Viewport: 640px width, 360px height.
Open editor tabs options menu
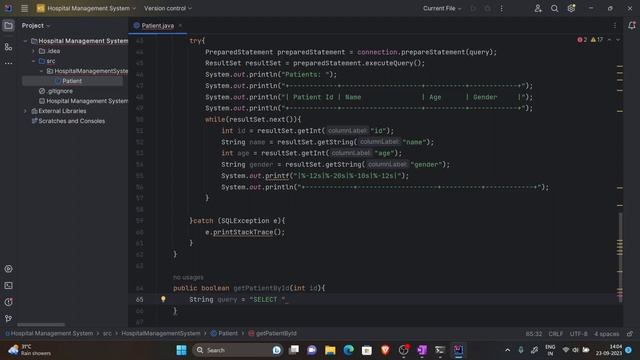[615, 25]
